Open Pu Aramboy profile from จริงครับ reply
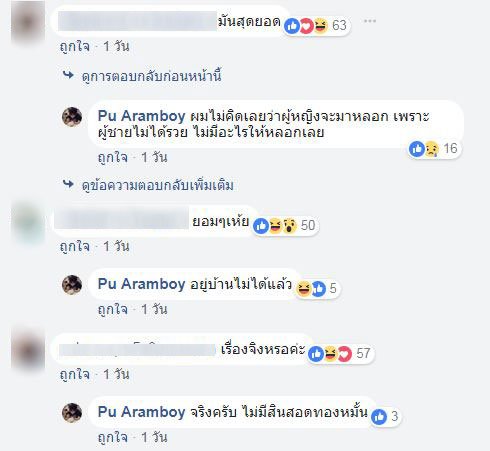490x451 pixels. point(142,412)
